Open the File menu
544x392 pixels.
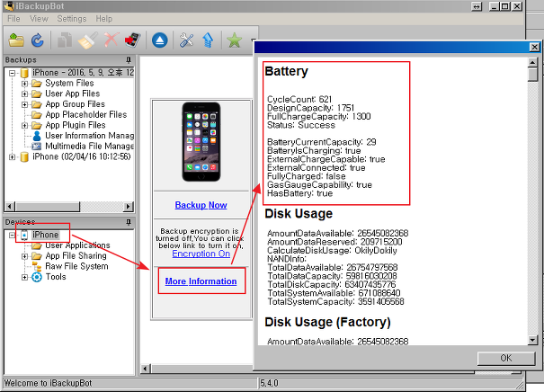[x=13, y=19]
